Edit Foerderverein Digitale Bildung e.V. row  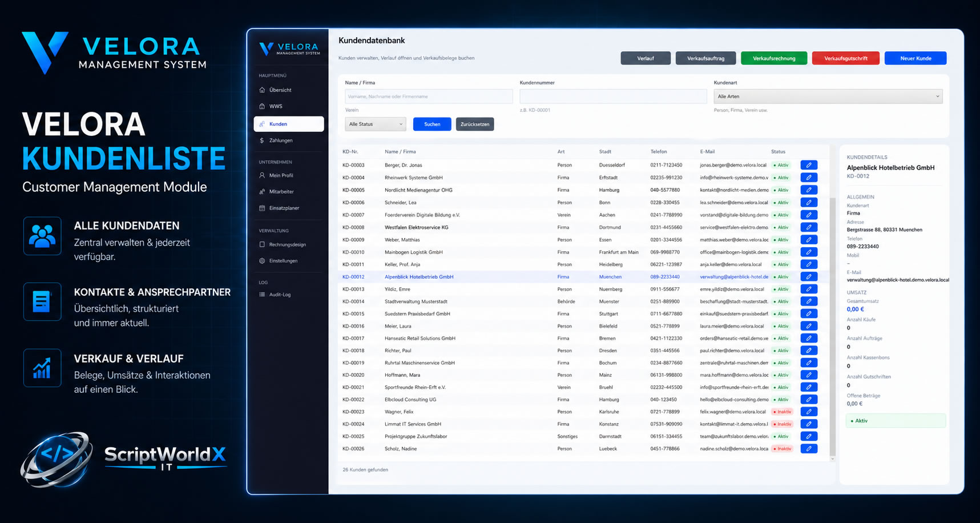pos(809,215)
